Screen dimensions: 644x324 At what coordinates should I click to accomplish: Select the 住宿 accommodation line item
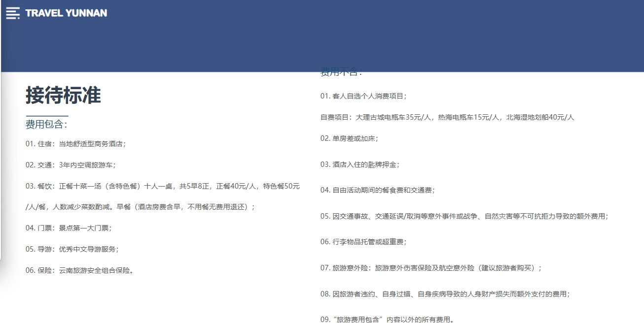tap(76, 144)
